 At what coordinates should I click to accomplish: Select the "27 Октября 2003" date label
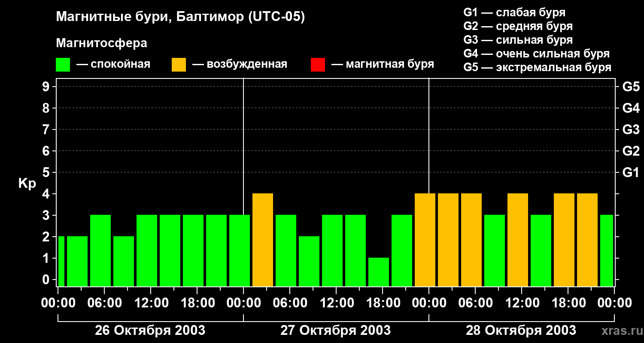tap(335, 331)
